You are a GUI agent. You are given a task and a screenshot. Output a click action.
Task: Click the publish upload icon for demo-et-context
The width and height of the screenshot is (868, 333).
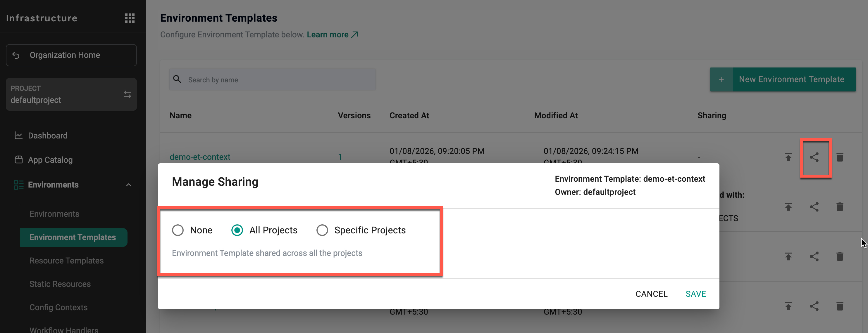788,157
